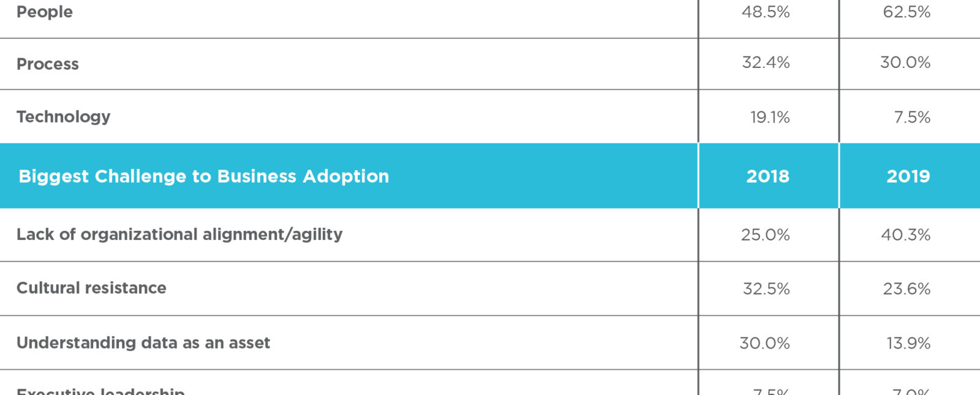
Task: Click "Understanding data as an asset" label
Action: (x=143, y=343)
